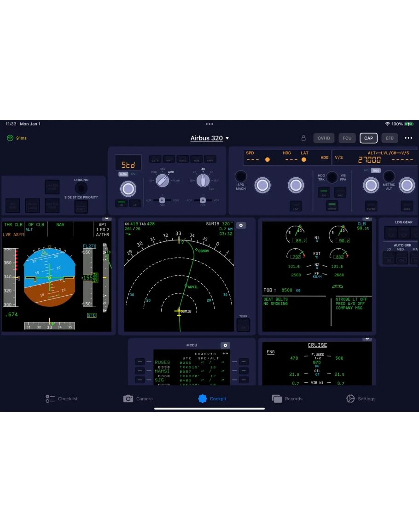Toggle the FD flight director button
This screenshot has width=419, height=532.
pyautogui.click(x=121, y=204)
